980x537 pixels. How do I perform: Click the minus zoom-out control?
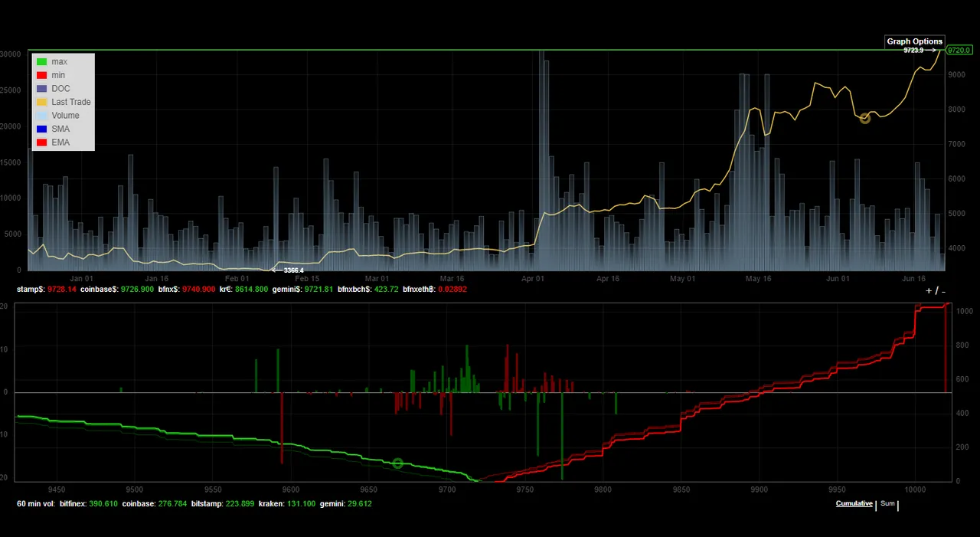(x=943, y=291)
